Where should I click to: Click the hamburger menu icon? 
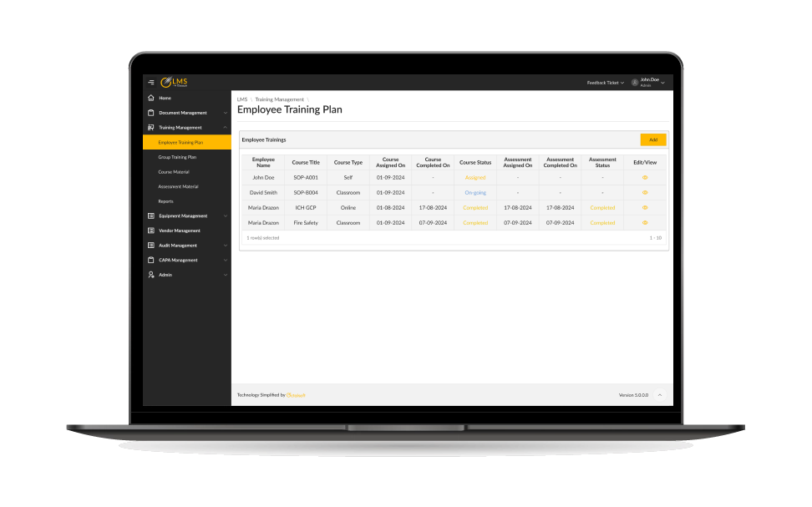click(x=151, y=82)
